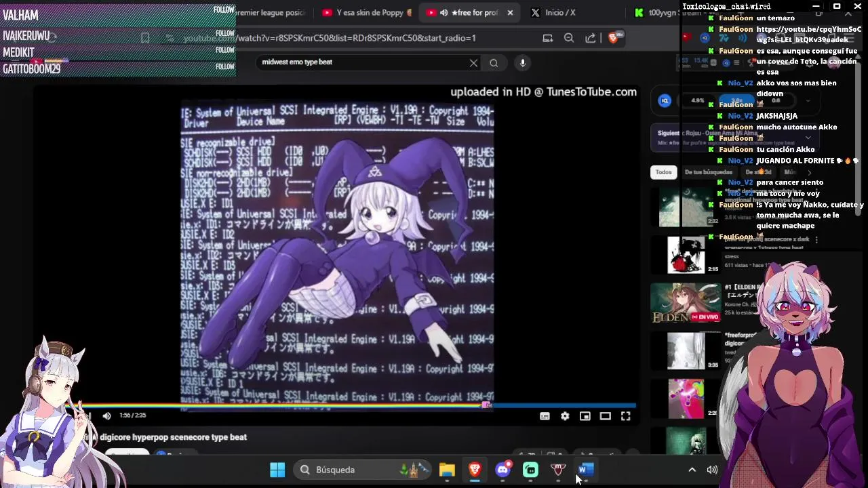Expand the 'Siguiente' mix queue panel
This screenshot has width=868, height=488.
[x=808, y=138]
